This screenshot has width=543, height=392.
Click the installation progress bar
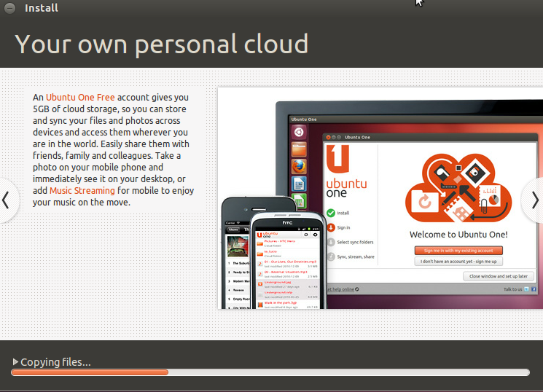[270, 372]
